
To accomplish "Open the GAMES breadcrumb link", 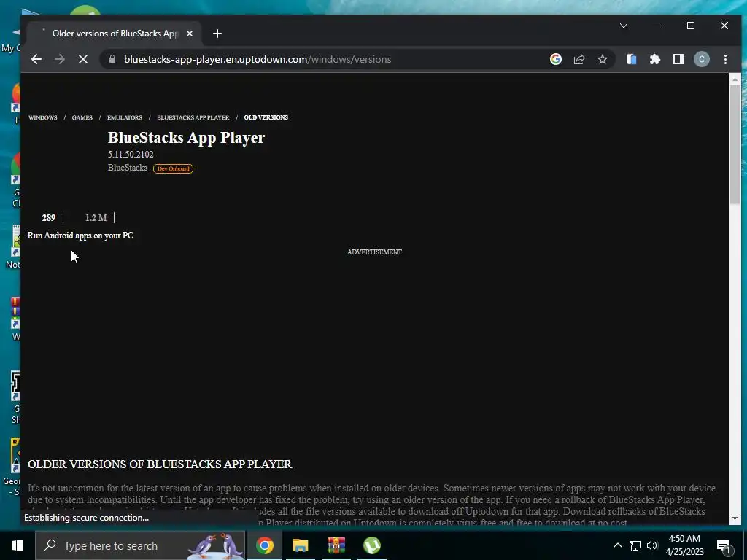I will click(82, 117).
